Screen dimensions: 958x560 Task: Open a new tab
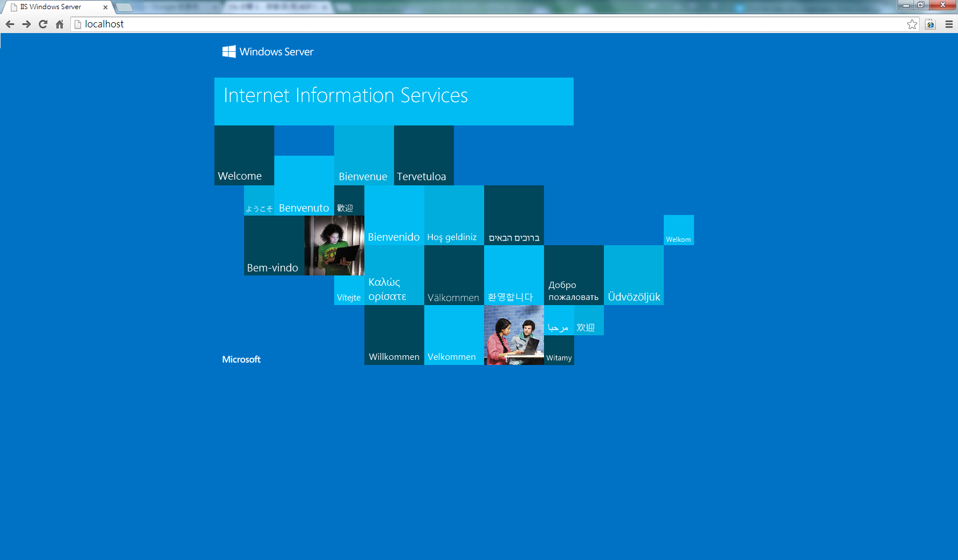point(124,7)
